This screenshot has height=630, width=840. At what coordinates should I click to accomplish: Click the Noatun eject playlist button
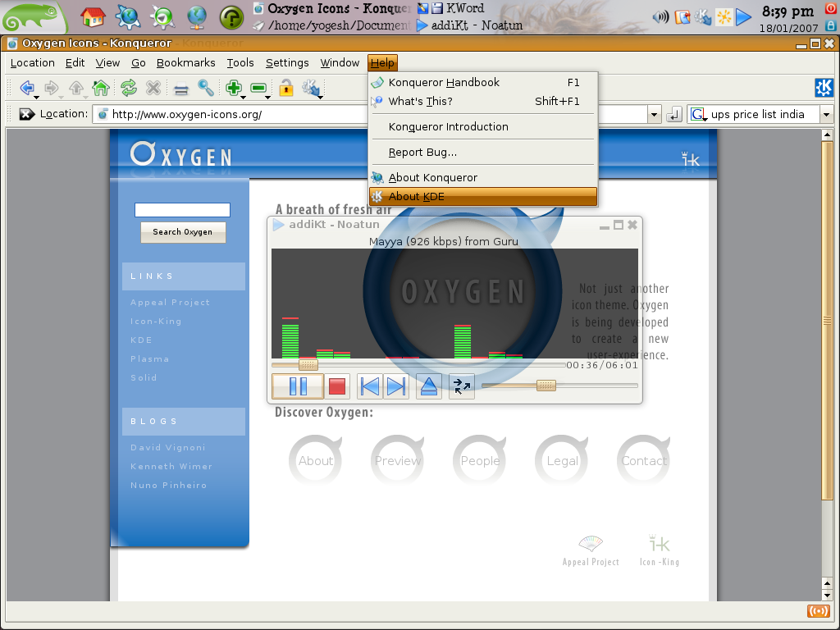pyautogui.click(x=428, y=386)
